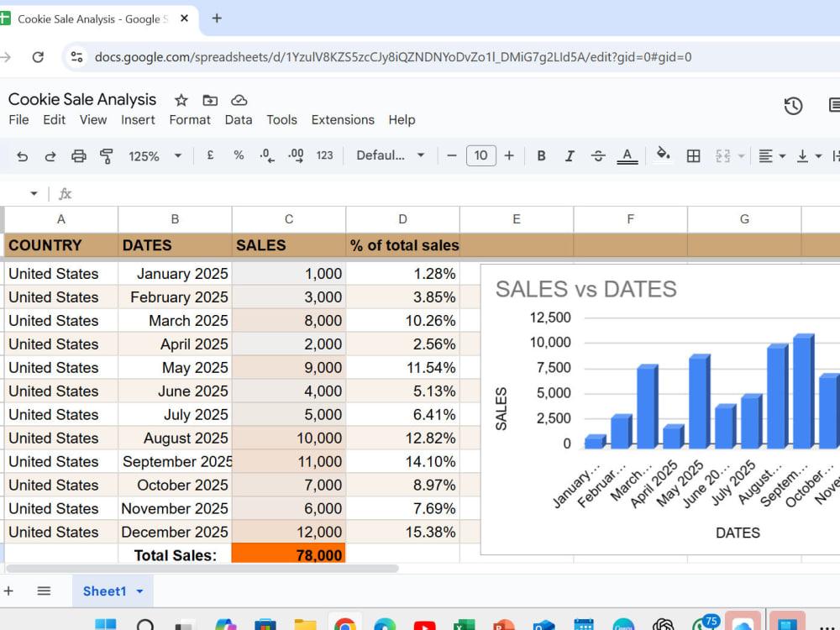
Task: Click the Print icon
Action: (x=79, y=156)
